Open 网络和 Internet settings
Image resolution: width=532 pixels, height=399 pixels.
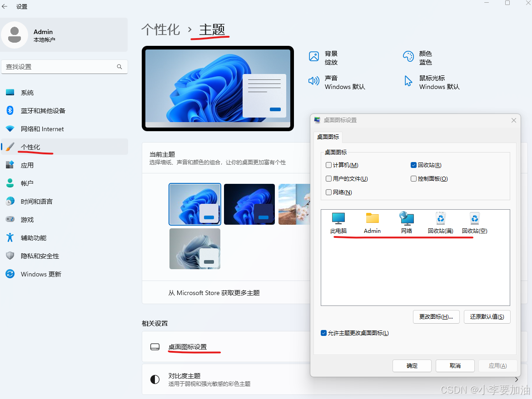click(x=65, y=129)
